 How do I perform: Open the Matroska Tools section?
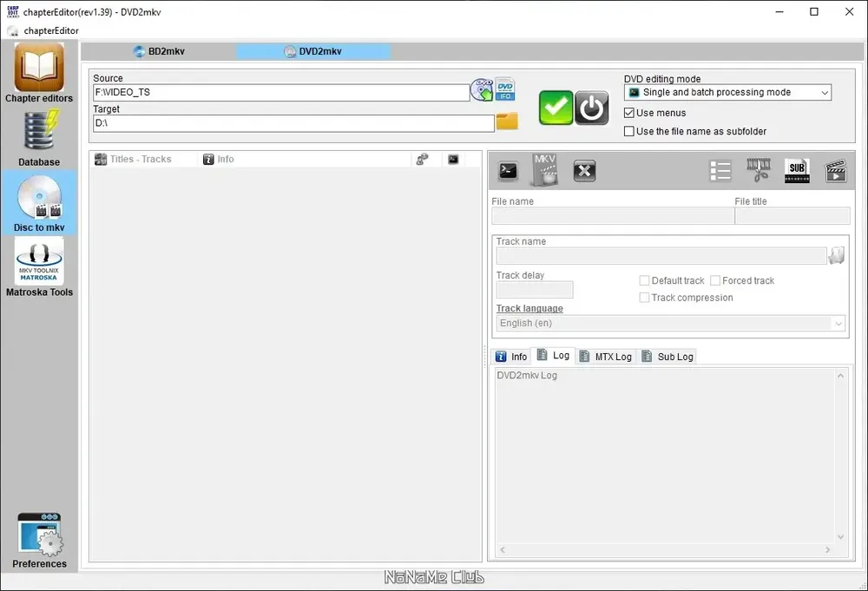coord(39,267)
